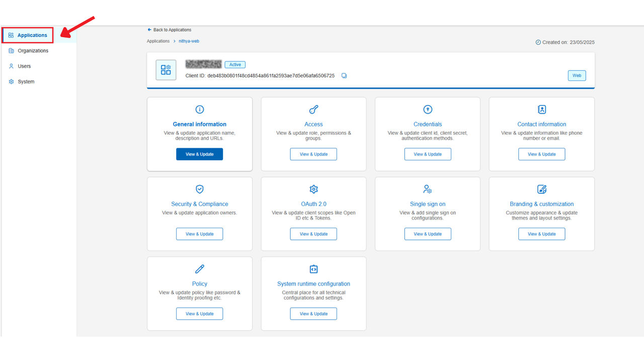
Task: Click the Policy pencil icon
Action: [200, 269]
